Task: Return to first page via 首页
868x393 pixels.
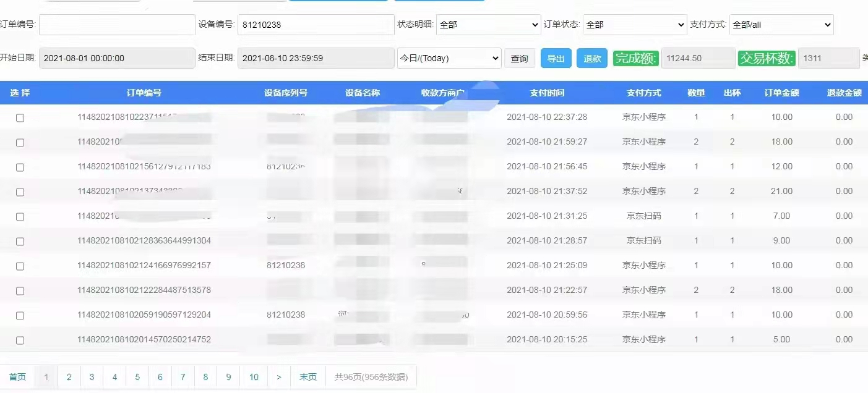Action: coord(17,377)
